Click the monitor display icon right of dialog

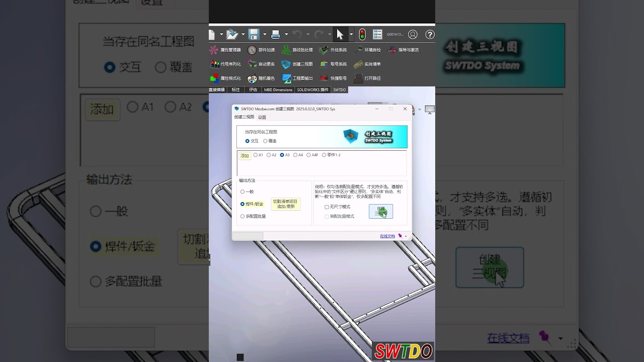click(x=430, y=110)
